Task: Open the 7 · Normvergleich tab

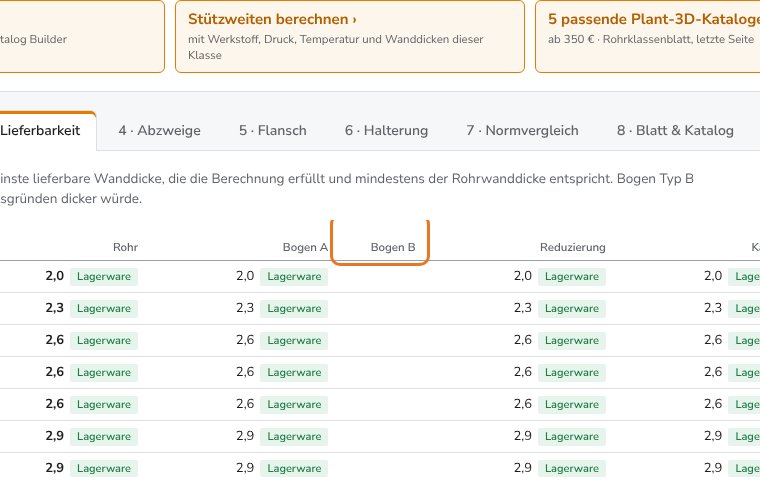Action: click(522, 130)
